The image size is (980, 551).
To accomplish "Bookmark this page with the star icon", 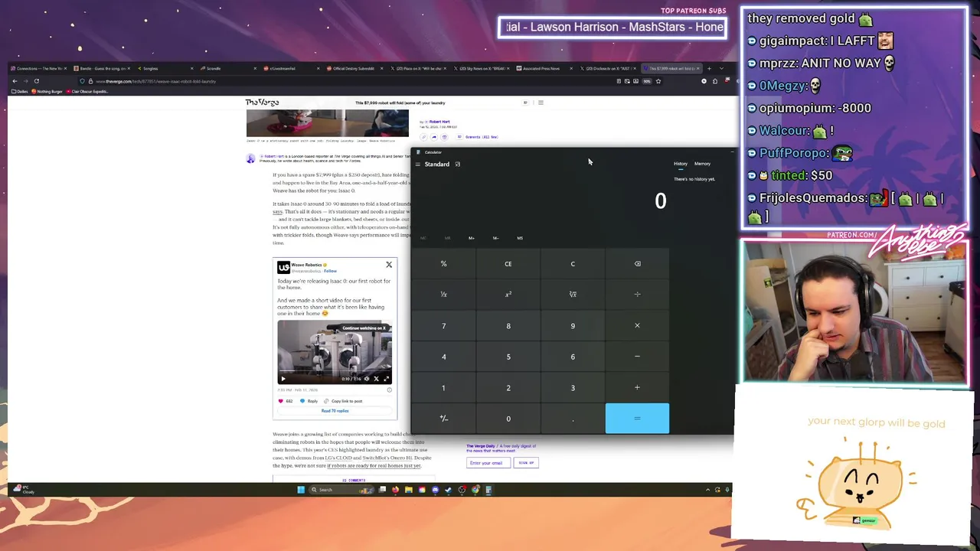I will 658,81.
